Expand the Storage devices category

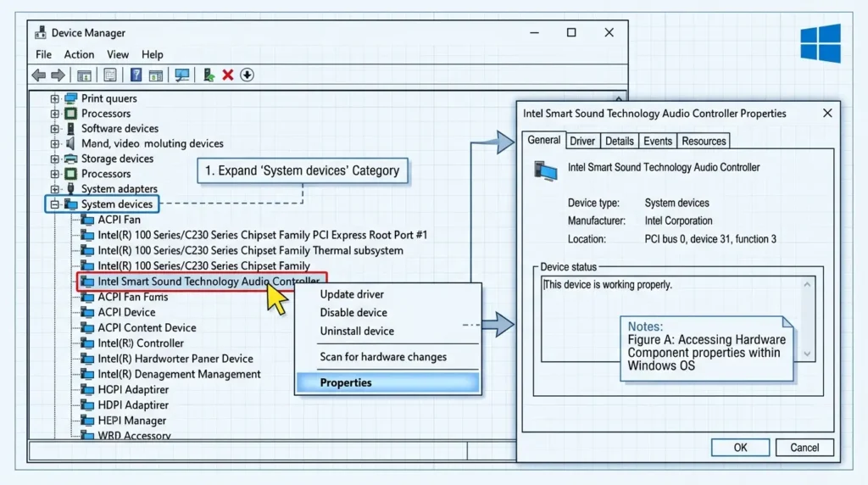[x=54, y=159]
